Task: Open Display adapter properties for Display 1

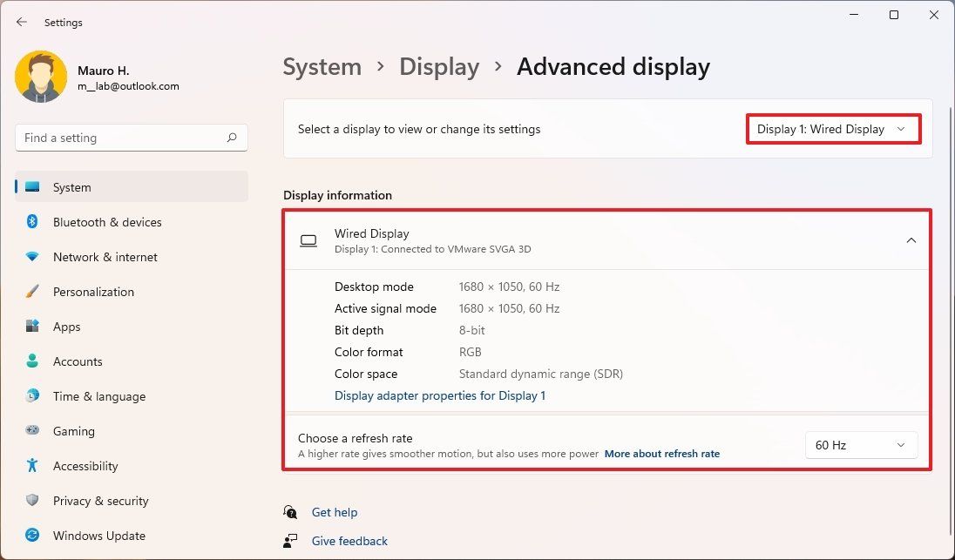Action: click(x=439, y=395)
